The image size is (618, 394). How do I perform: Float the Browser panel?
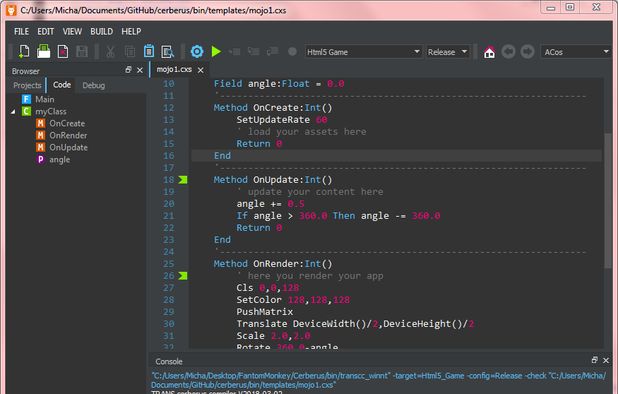128,70
